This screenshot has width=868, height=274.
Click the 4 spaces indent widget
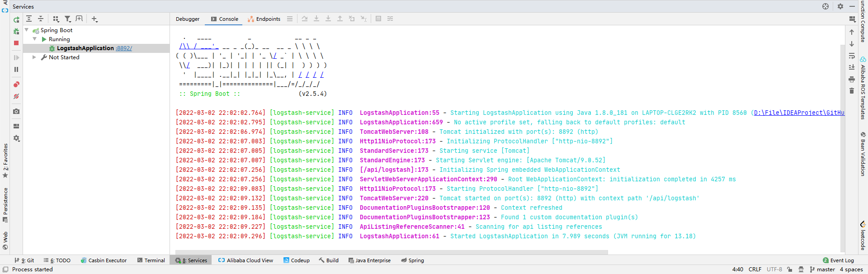851,269
